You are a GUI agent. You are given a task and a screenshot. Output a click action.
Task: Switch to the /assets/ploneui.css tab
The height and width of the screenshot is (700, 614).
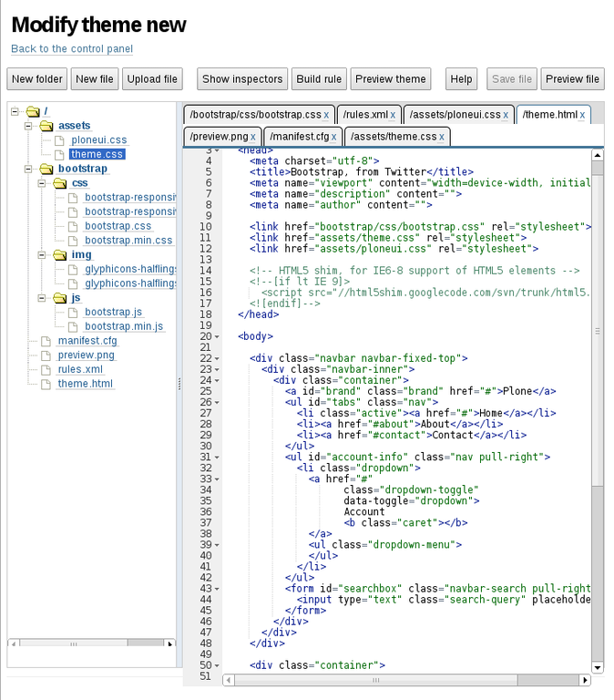(x=455, y=115)
